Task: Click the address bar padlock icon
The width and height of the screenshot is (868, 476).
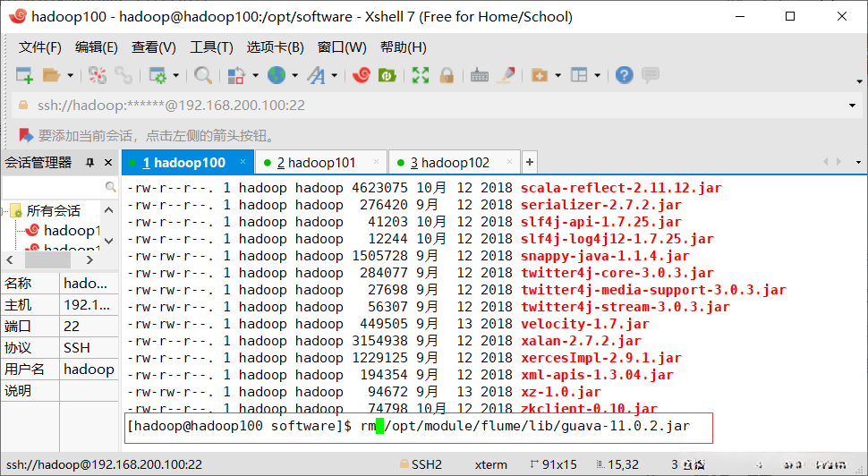Action: (x=23, y=106)
